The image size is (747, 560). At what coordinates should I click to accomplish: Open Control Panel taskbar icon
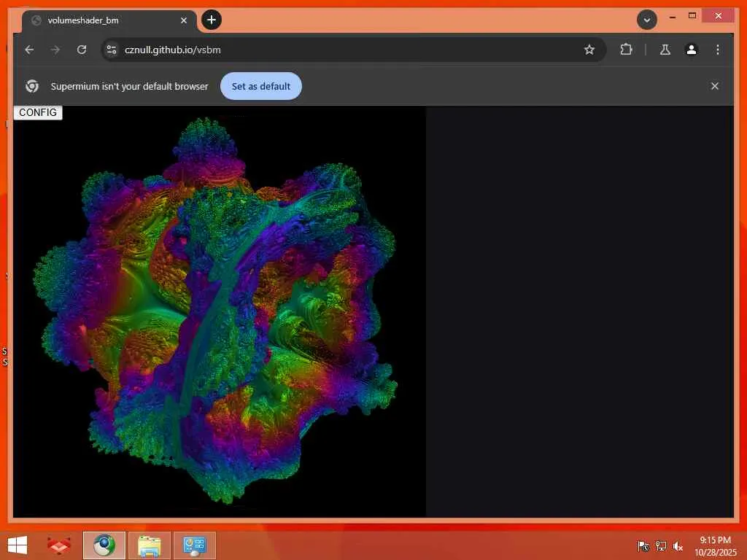click(x=194, y=545)
